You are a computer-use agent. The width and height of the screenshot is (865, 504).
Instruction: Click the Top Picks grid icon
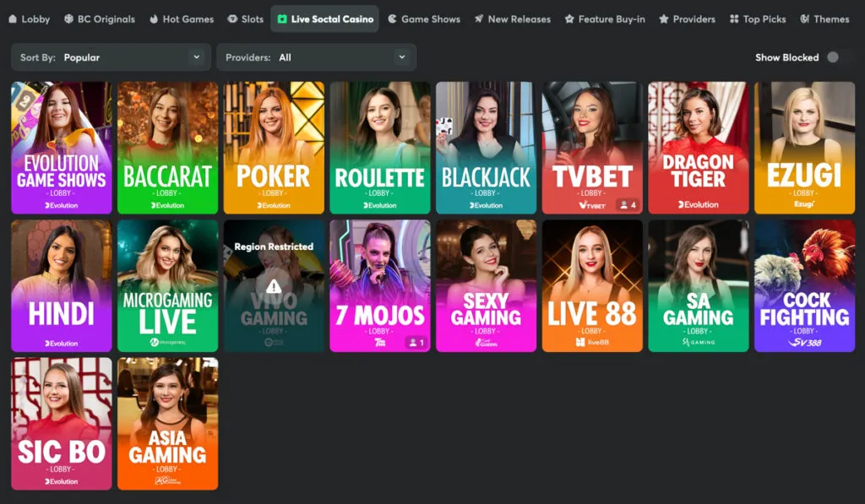(734, 19)
